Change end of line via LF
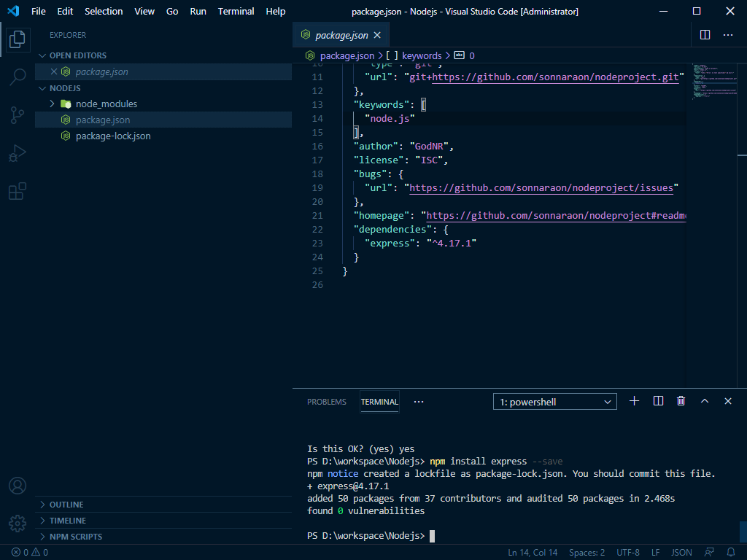747x560 pixels. (656, 553)
